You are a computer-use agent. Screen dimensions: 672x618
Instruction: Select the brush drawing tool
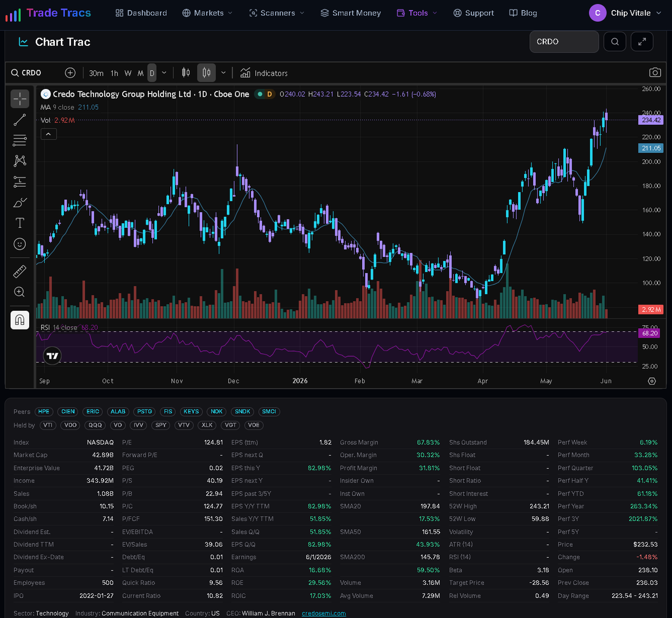coord(20,202)
